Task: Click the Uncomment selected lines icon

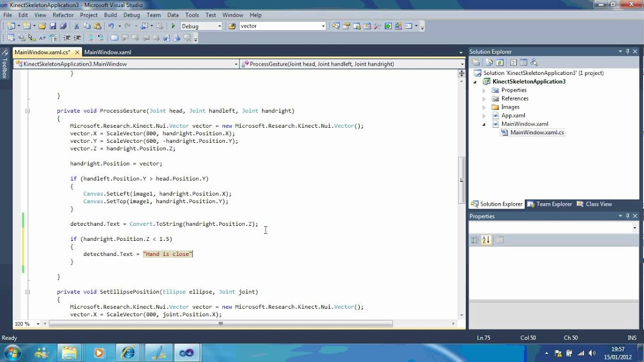Action: 101,38
